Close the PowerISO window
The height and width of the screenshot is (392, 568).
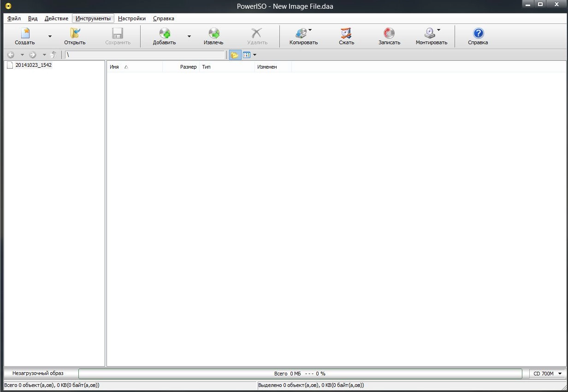tap(556, 4)
